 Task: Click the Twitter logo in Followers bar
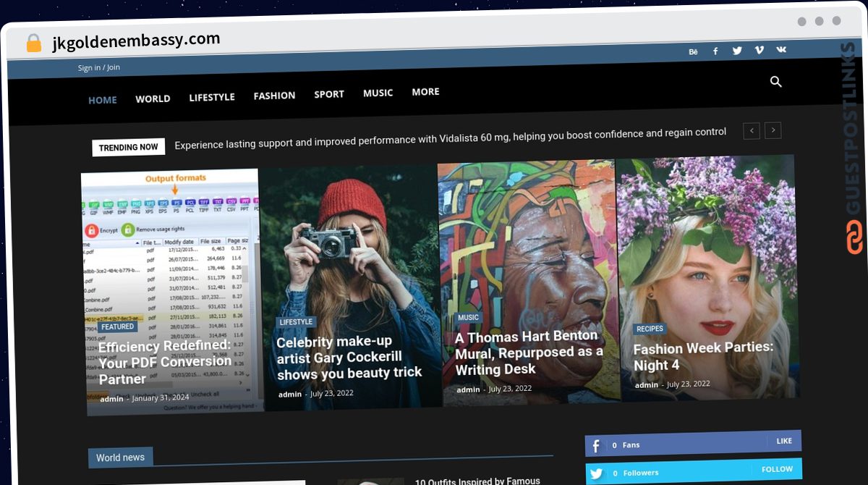pyautogui.click(x=596, y=474)
